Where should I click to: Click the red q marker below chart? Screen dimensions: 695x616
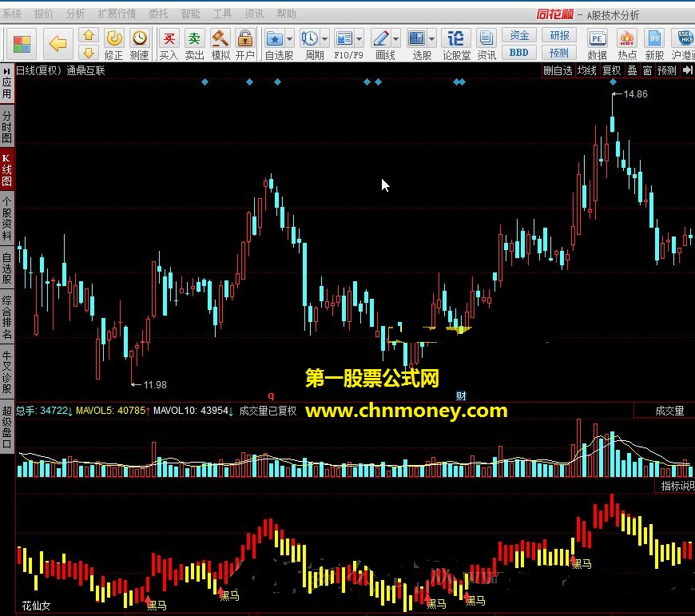click(x=271, y=395)
